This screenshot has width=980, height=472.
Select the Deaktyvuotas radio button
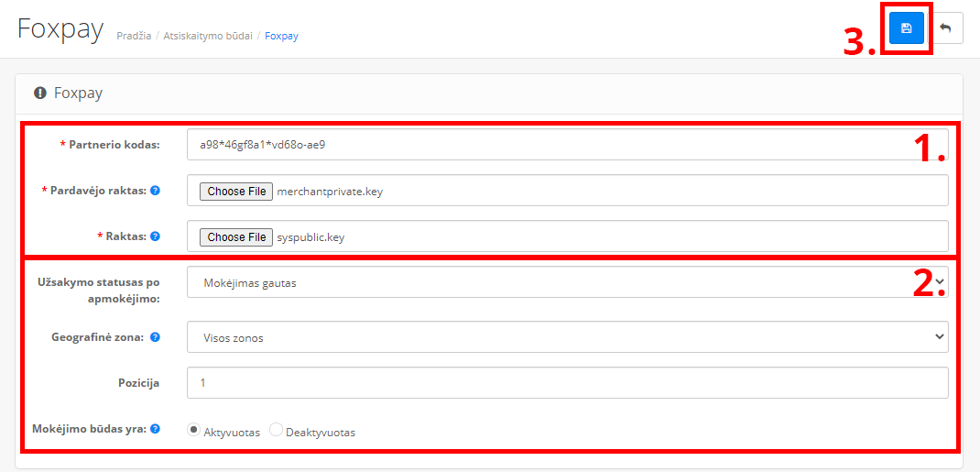[276, 430]
